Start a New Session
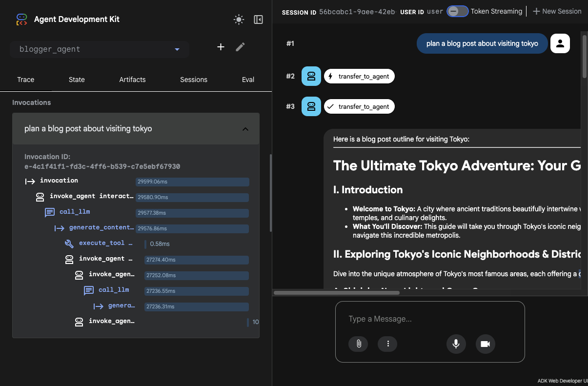Image resolution: width=588 pixels, height=386 pixels. point(557,11)
